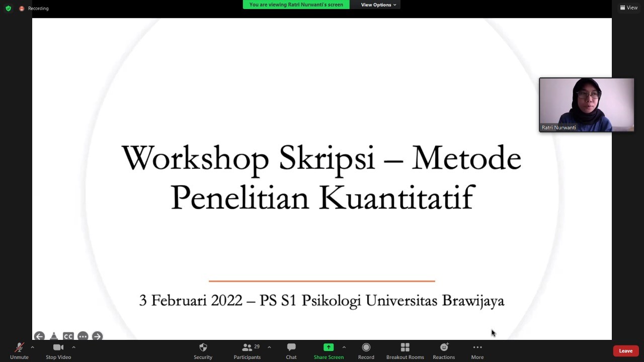
Task: Click the Ratri Nurwanti name label
Action: pyautogui.click(x=558, y=128)
